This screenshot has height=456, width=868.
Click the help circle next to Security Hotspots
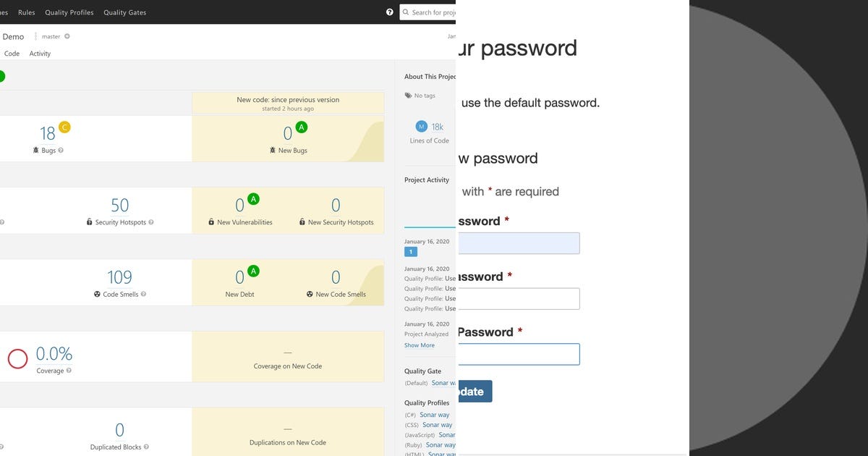[150, 222]
